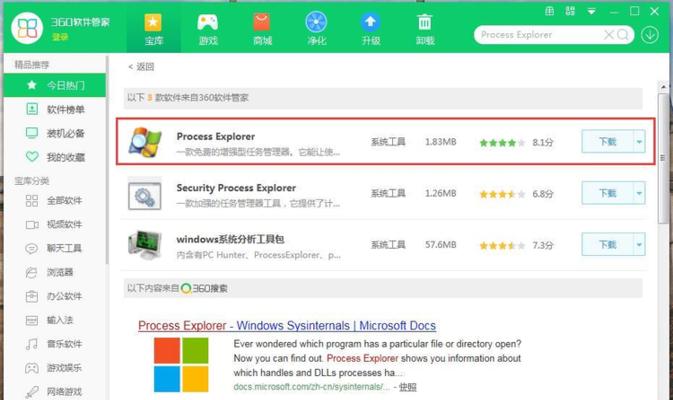
Task: Click the Security Process Explorer app icon
Action: pos(145,194)
